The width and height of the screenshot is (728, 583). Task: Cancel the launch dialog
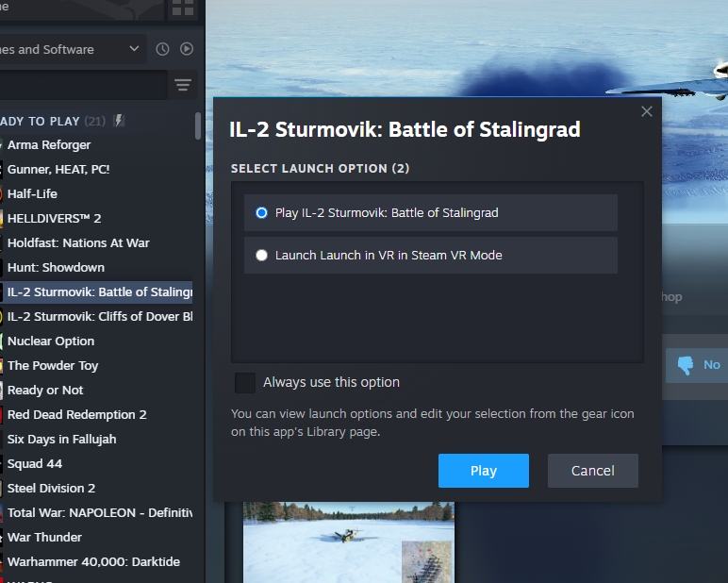coord(593,471)
